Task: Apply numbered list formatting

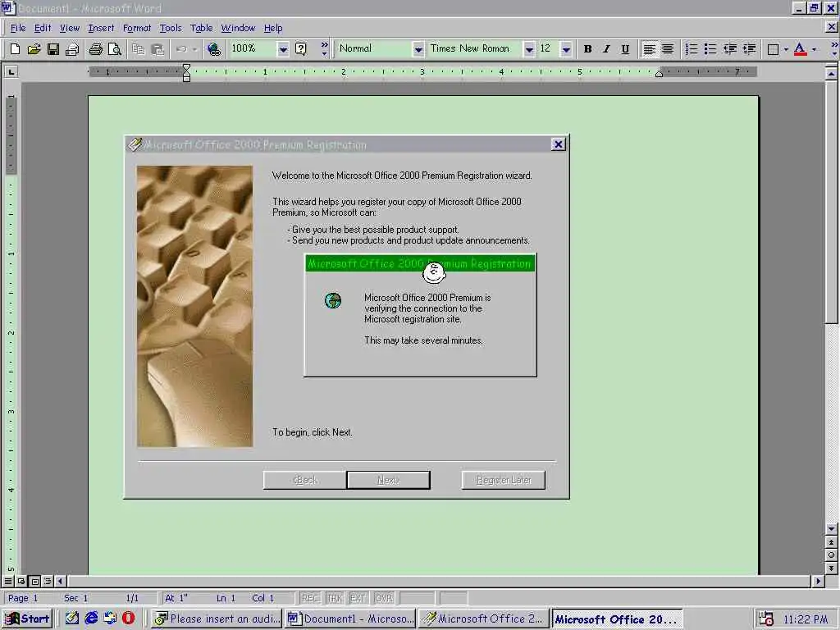Action: pos(692,49)
